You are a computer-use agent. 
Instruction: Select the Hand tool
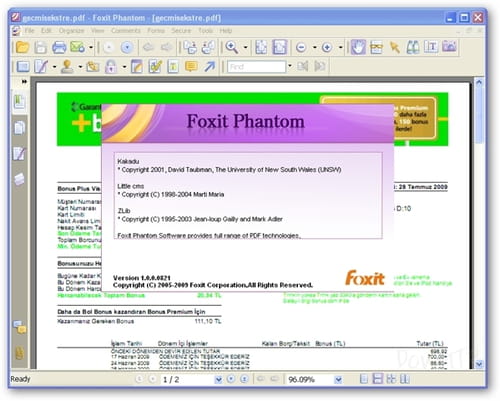[358, 47]
